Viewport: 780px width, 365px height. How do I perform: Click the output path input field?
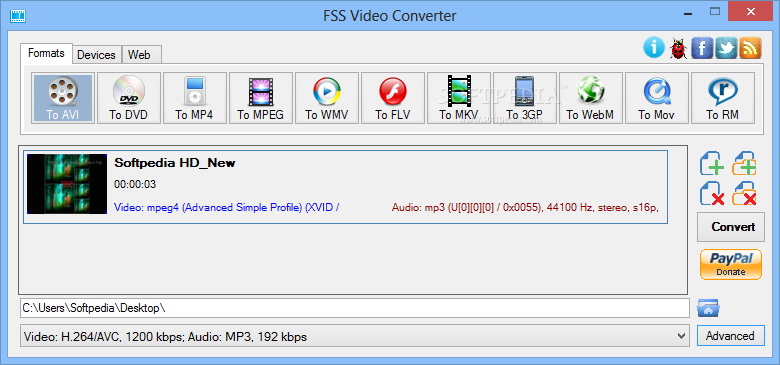[x=355, y=308]
